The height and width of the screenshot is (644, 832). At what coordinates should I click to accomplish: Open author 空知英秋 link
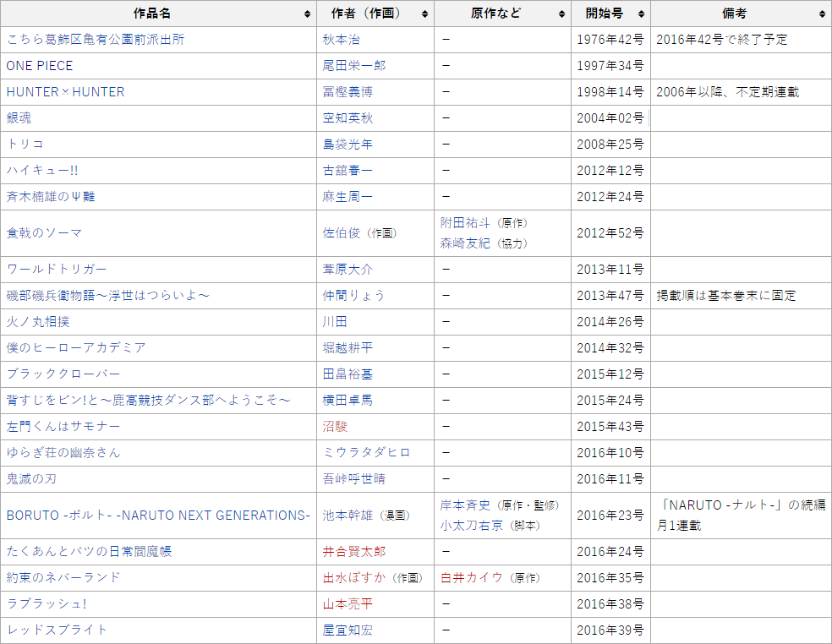click(x=348, y=118)
